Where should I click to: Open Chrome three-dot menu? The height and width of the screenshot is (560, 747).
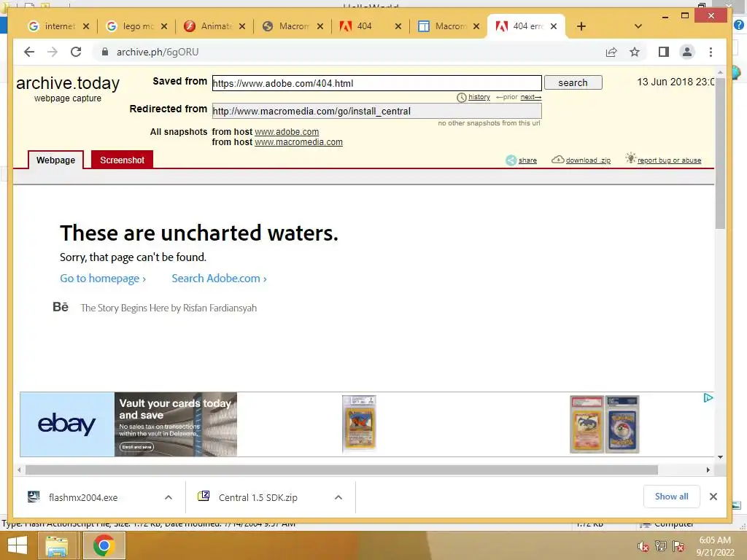(x=711, y=52)
